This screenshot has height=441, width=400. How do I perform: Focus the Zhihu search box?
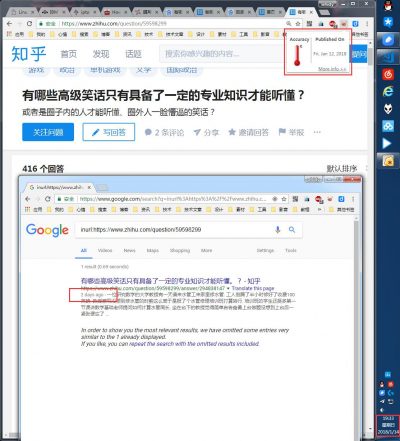(222, 54)
